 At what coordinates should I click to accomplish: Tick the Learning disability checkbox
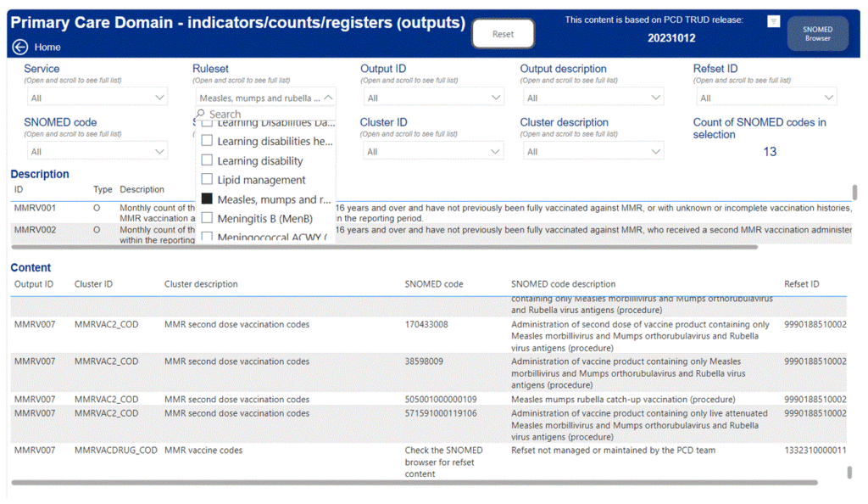tap(207, 160)
